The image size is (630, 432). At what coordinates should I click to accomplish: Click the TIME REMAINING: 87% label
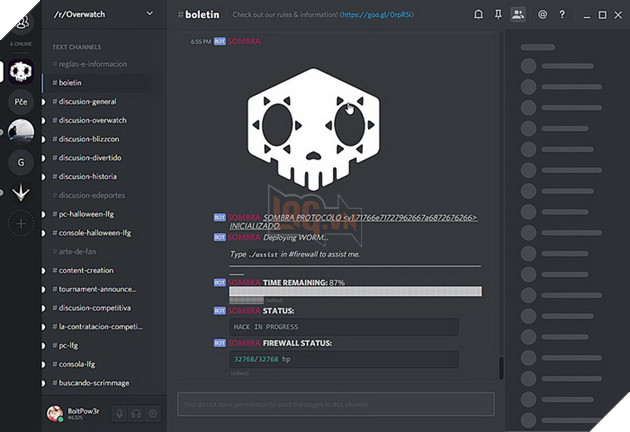point(304,283)
